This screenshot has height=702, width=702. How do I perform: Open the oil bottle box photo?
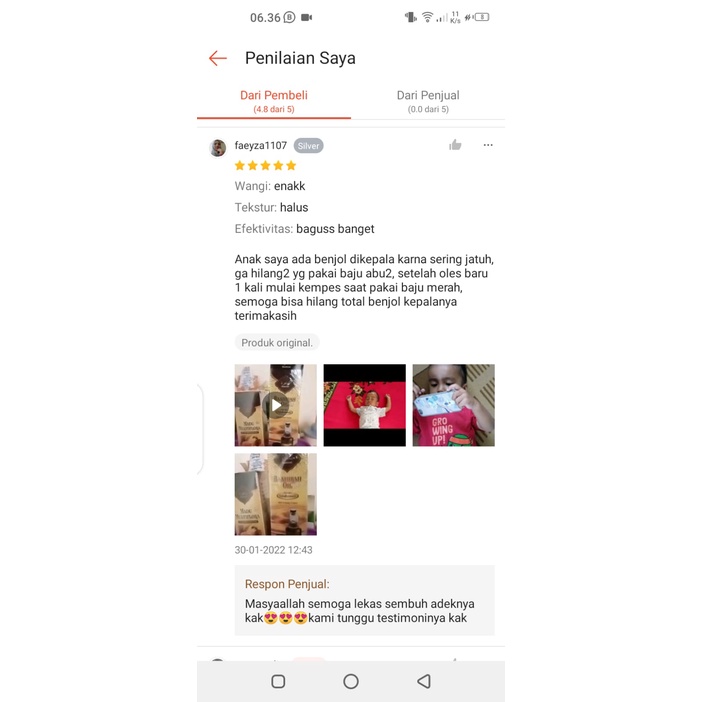click(x=275, y=494)
